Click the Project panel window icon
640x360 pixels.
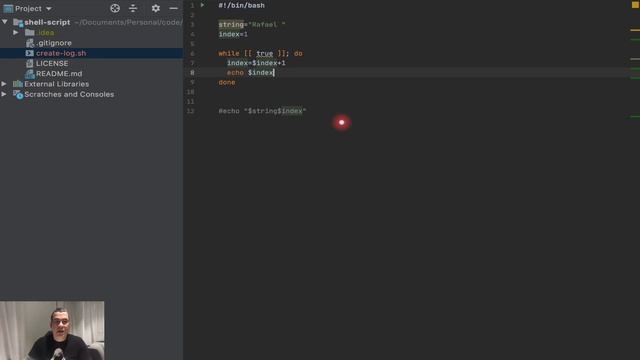(x=8, y=9)
